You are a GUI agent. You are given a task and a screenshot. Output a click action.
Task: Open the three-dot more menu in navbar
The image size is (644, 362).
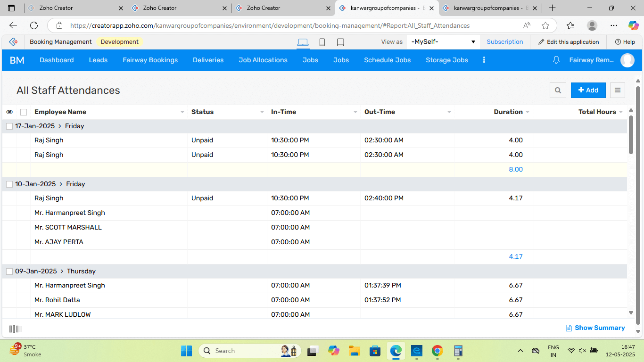[x=484, y=60]
